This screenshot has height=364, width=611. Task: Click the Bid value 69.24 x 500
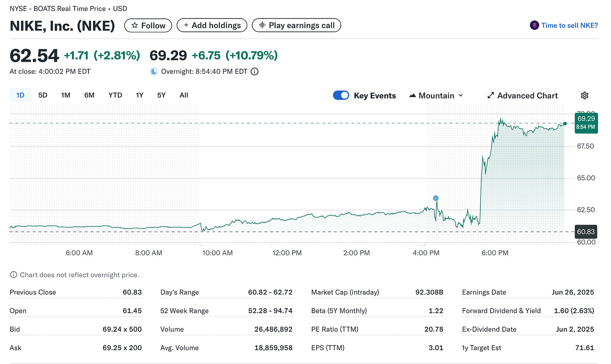[122, 329]
